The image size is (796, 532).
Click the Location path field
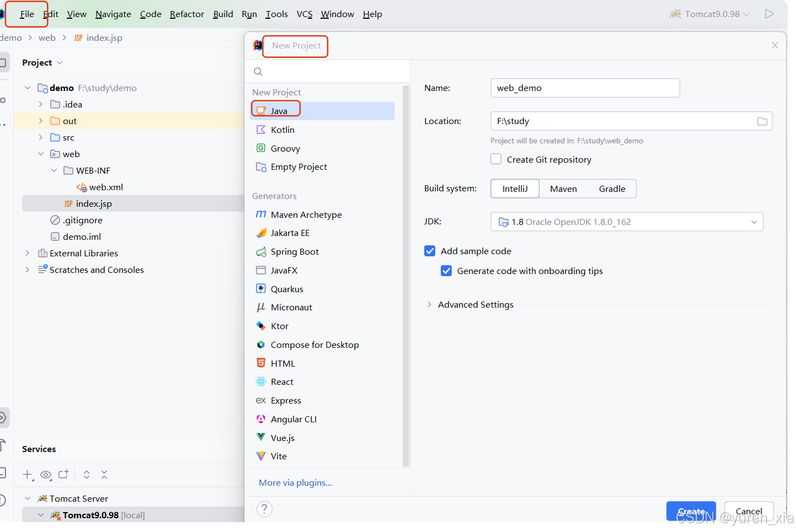click(631, 121)
